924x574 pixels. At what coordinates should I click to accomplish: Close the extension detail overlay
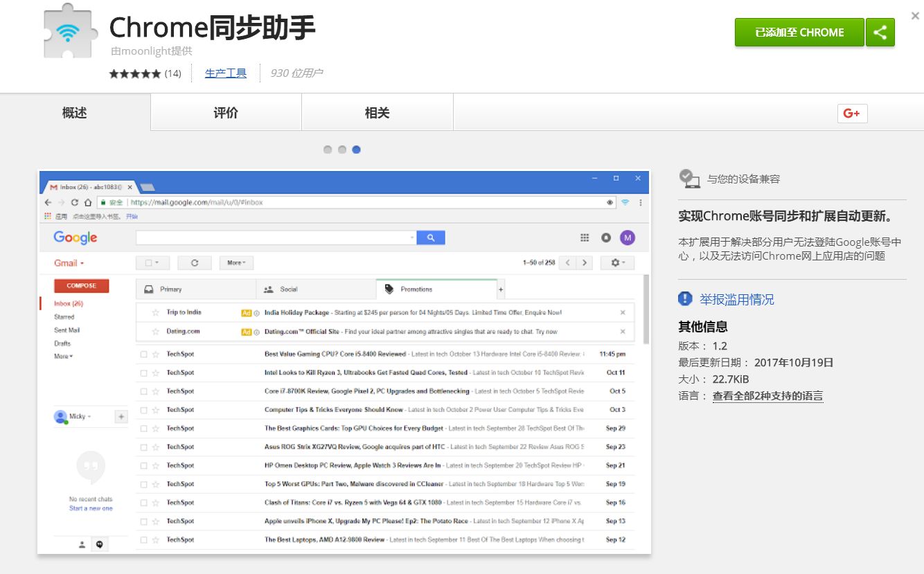[x=914, y=16]
